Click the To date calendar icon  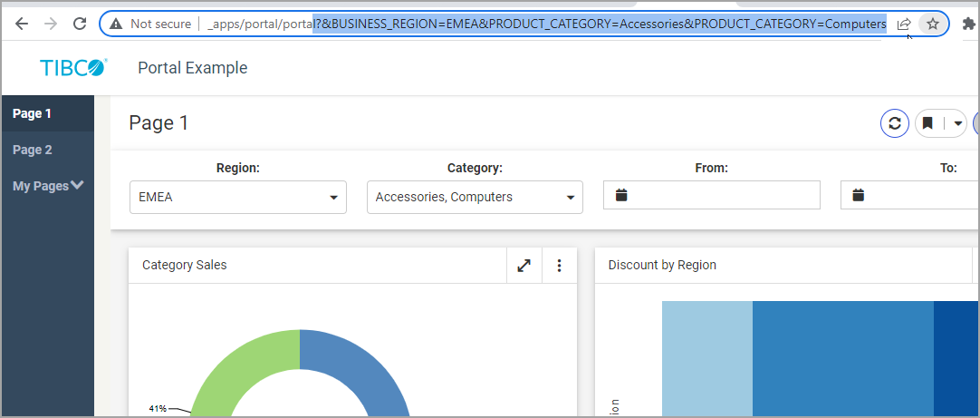(859, 196)
